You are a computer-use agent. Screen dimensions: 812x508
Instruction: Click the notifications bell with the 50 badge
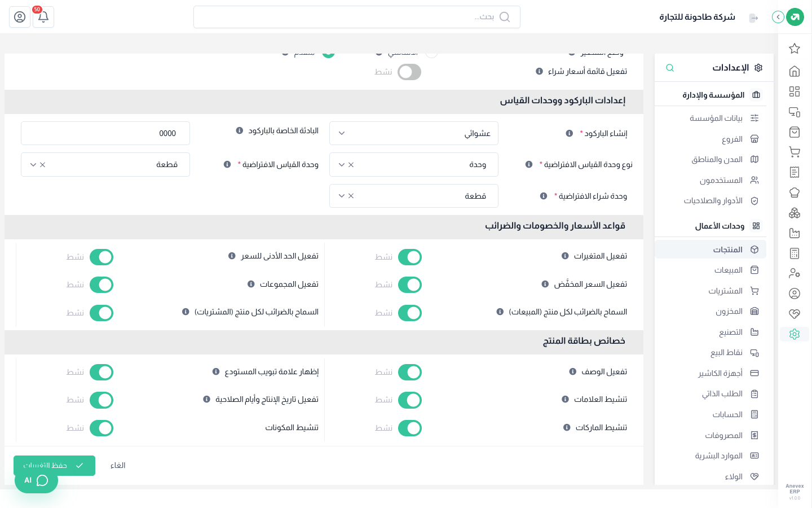[x=43, y=17]
